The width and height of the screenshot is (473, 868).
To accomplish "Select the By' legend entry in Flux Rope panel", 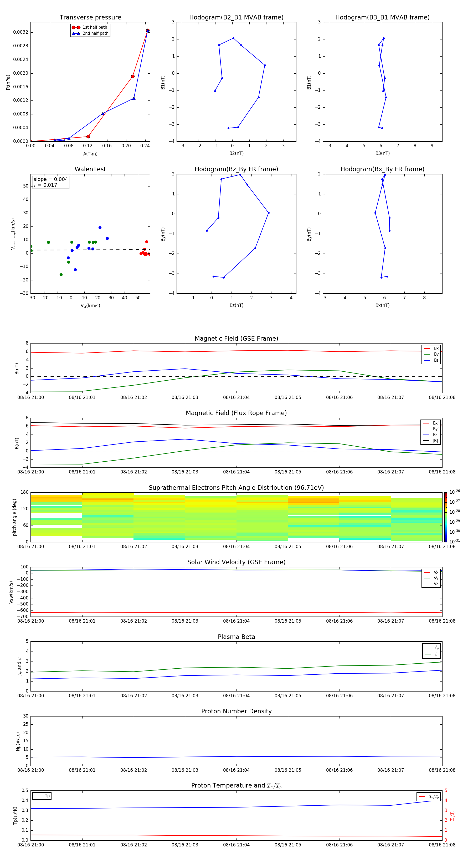I will [x=431, y=429].
